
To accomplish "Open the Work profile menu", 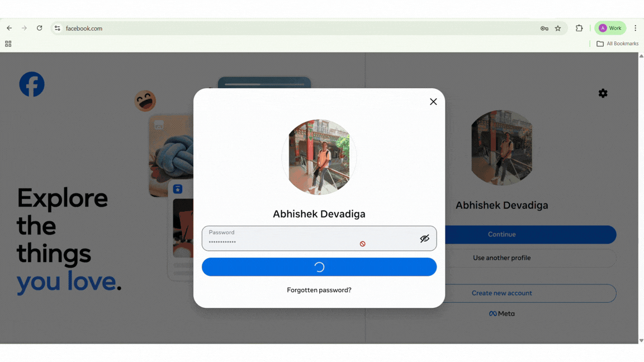I will click(610, 28).
